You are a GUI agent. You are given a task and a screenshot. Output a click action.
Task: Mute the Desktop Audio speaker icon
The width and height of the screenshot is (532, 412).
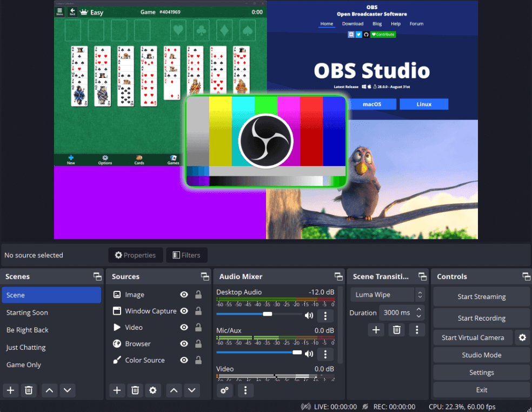pyautogui.click(x=309, y=316)
